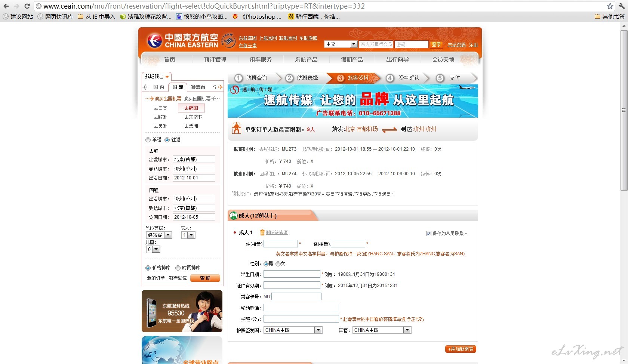This screenshot has height=364, width=628.
Task: Click the 姓(拼音) input field
Action: 281,244
